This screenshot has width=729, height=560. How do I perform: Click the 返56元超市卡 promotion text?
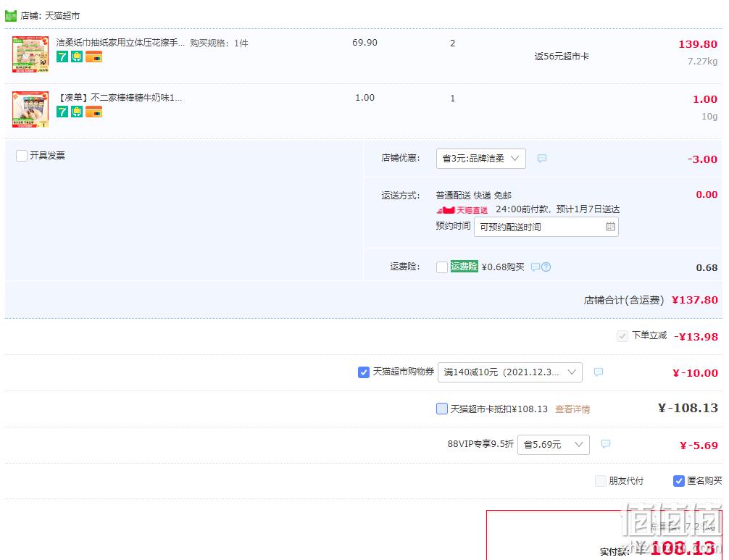tap(562, 57)
